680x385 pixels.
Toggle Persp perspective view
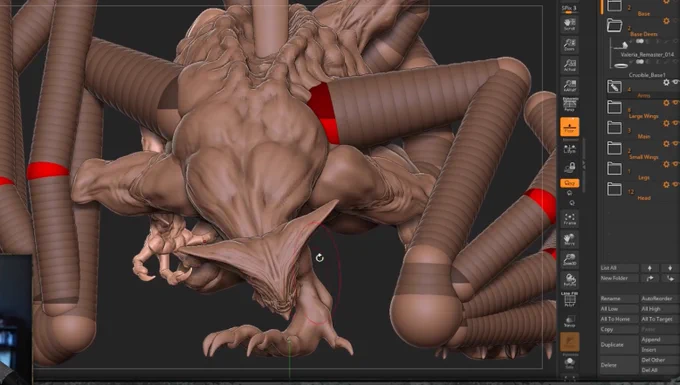tap(569, 105)
